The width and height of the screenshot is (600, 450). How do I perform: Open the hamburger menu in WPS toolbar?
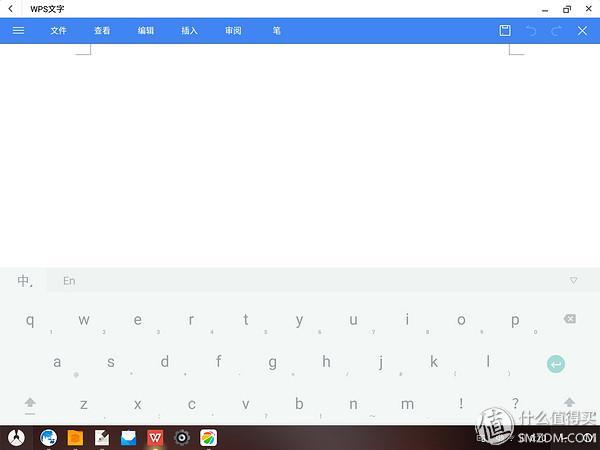click(18, 31)
